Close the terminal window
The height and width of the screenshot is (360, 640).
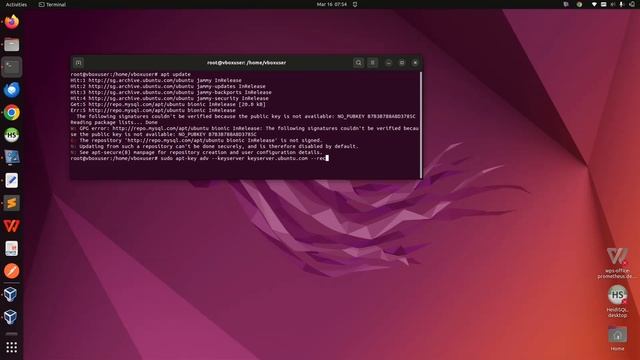click(x=415, y=62)
